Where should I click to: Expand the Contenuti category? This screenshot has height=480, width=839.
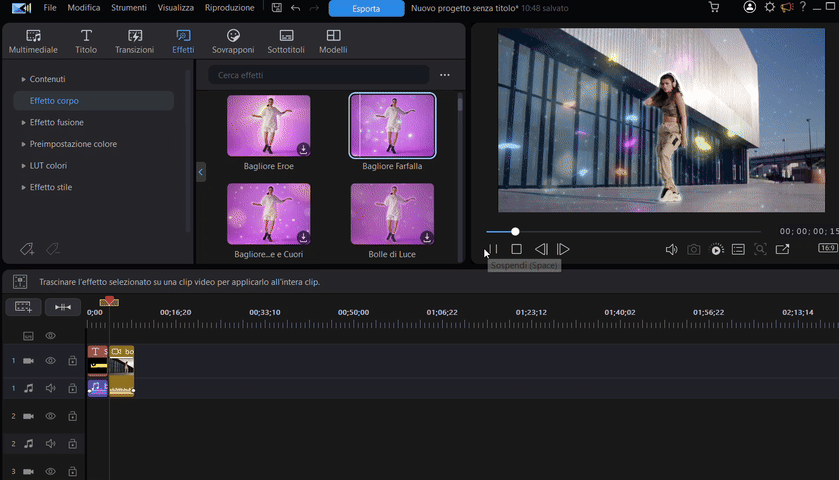tap(24, 79)
